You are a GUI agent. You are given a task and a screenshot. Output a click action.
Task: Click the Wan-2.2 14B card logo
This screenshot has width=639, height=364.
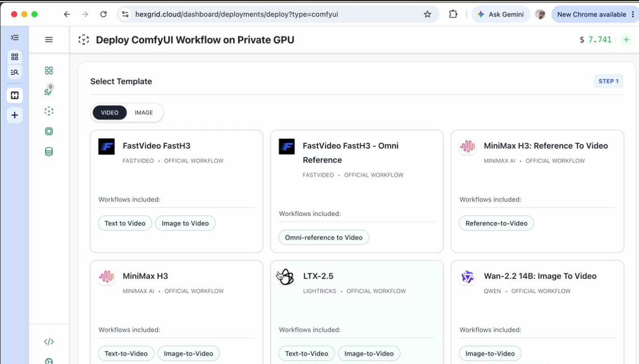[468, 277]
